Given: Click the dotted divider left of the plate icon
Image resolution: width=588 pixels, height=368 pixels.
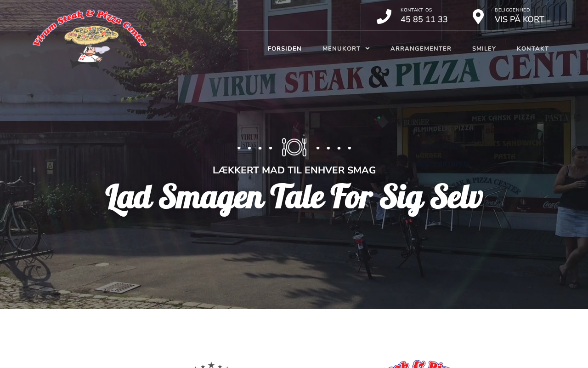Looking at the screenshot, I should [x=254, y=148].
